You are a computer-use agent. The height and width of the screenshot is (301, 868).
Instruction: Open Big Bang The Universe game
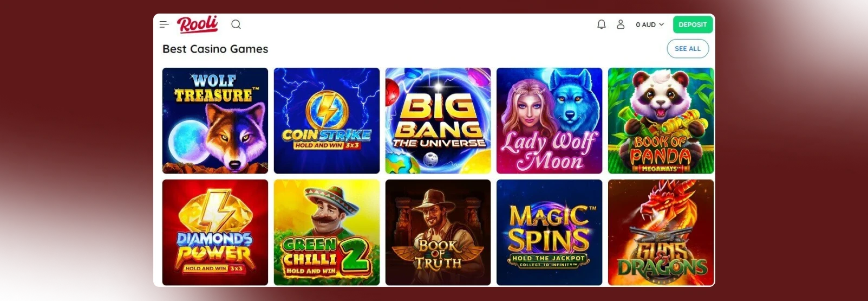point(438,120)
